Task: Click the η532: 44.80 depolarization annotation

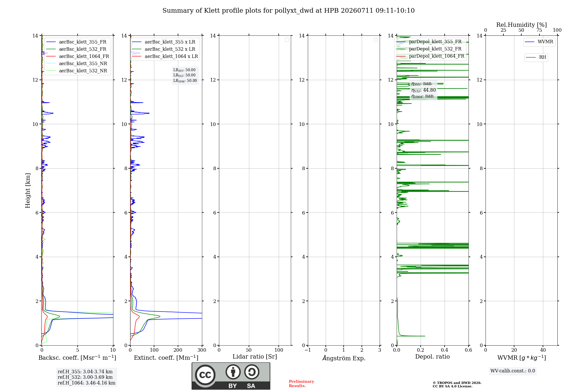Action: click(424, 90)
